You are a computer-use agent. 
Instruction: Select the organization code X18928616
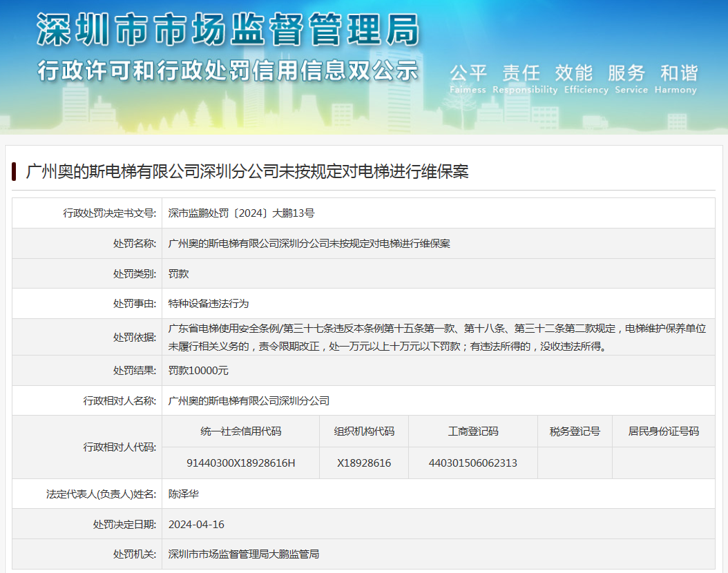click(364, 463)
